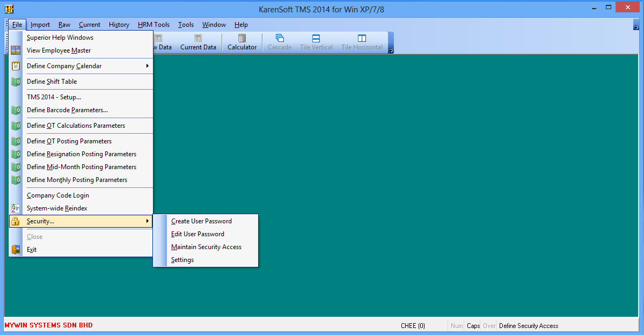Select Create User Password
Viewport: 644px width, 335px height.
point(206,221)
